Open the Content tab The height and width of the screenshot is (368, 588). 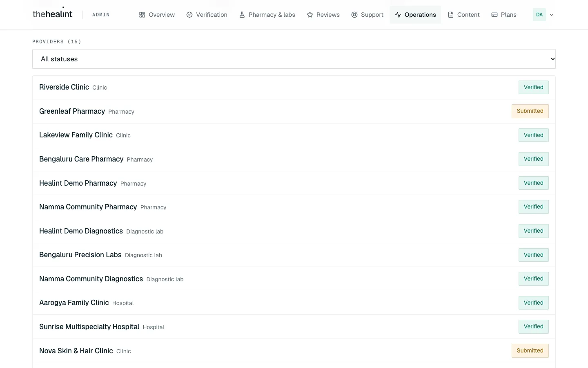pos(464,15)
